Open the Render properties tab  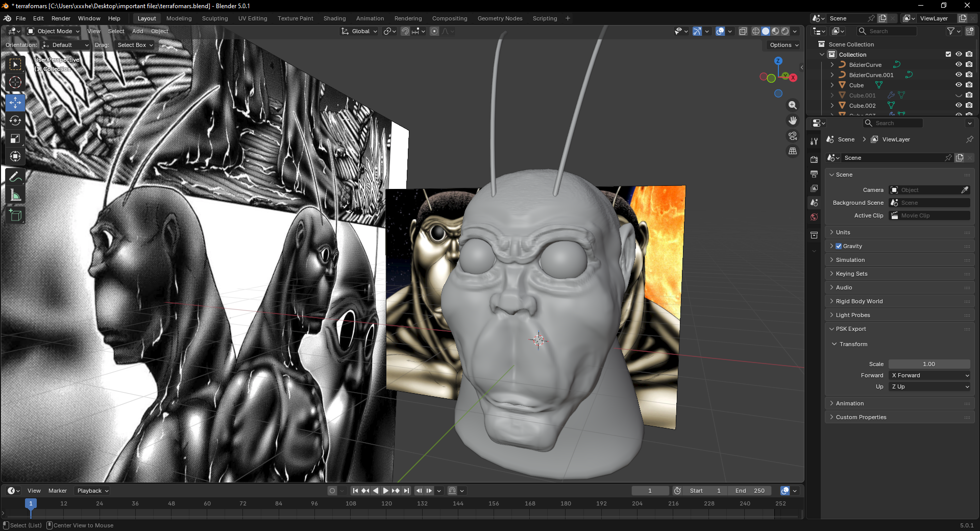(x=814, y=160)
